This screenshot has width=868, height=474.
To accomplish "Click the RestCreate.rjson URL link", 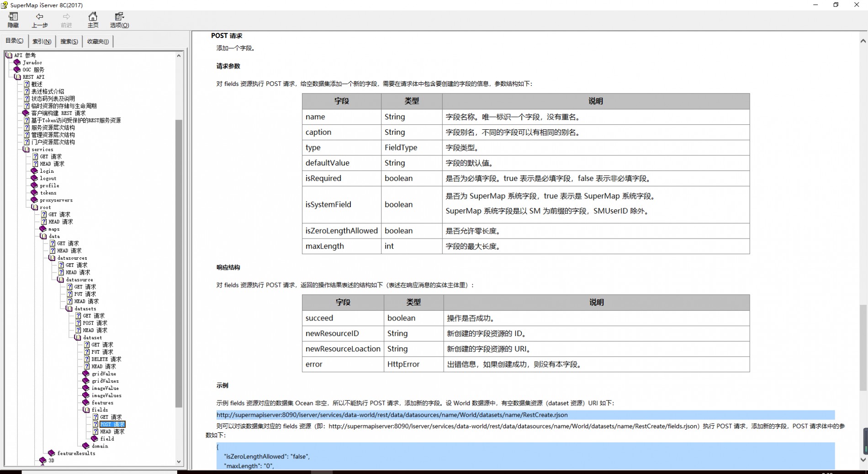I will (x=392, y=415).
